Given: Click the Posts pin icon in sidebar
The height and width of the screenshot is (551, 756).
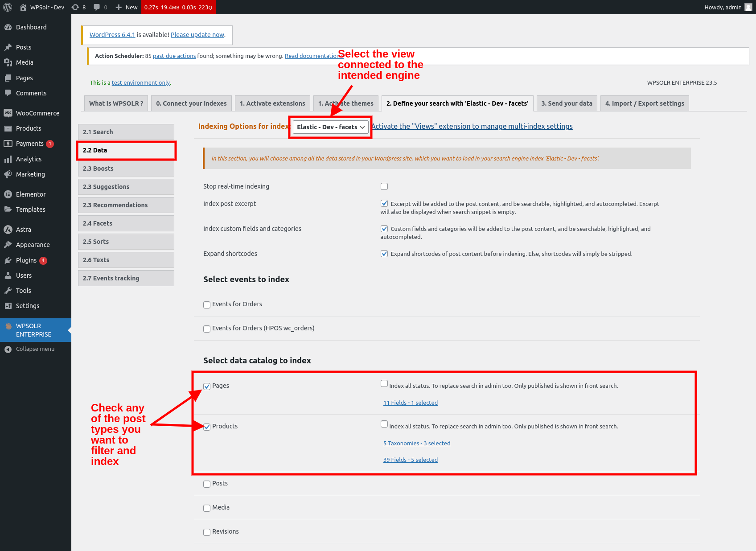Looking at the screenshot, I should pyautogui.click(x=8, y=47).
